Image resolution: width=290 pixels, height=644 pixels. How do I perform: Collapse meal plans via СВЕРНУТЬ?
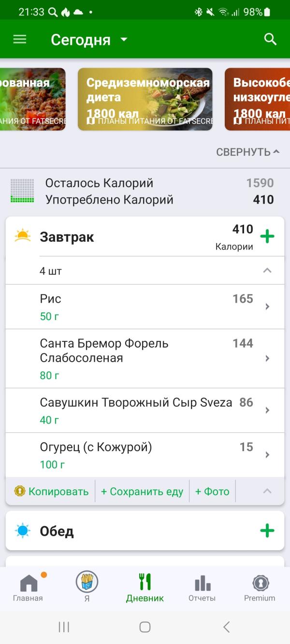click(248, 152)
